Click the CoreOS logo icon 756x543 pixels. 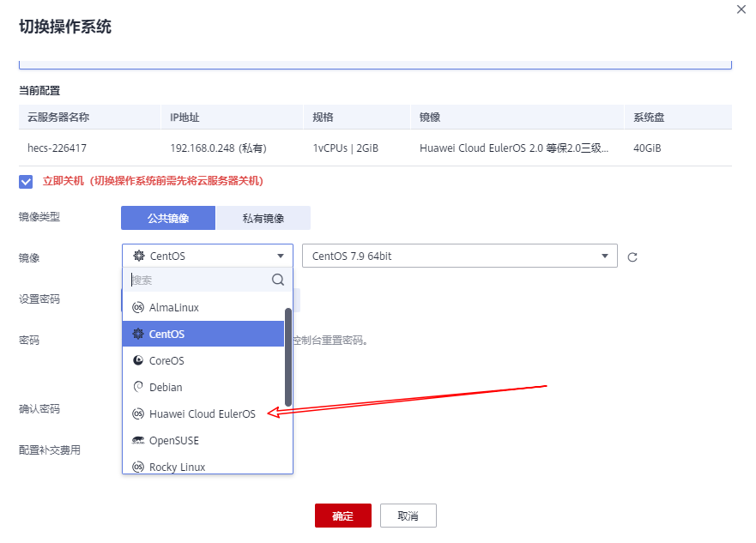coord(137,361)
